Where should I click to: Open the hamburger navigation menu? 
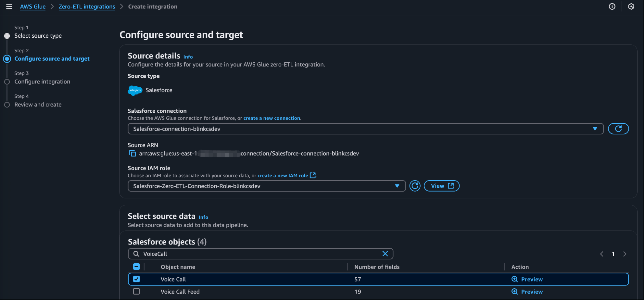point(9,6)
